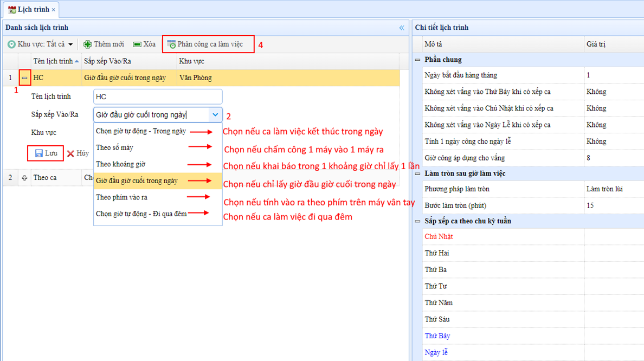Click the Giá trị column header
Screen dimensions: 644x361
point(614,44)
